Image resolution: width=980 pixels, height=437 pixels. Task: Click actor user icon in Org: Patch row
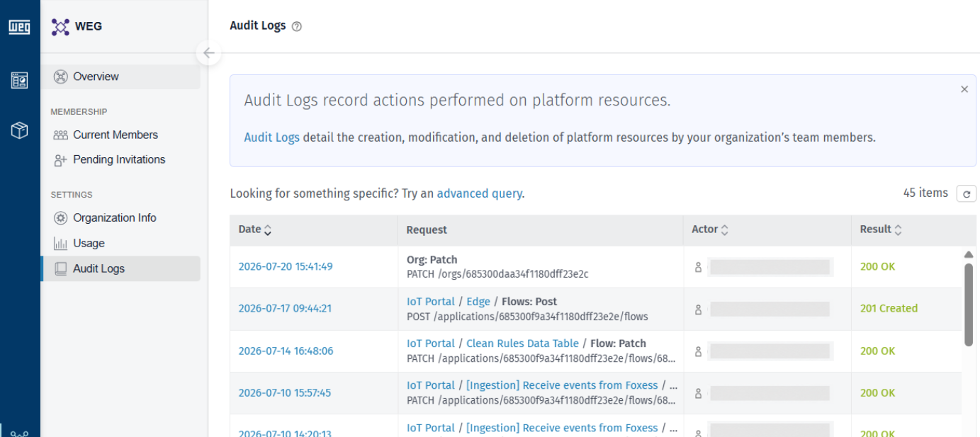coord(698,267)
